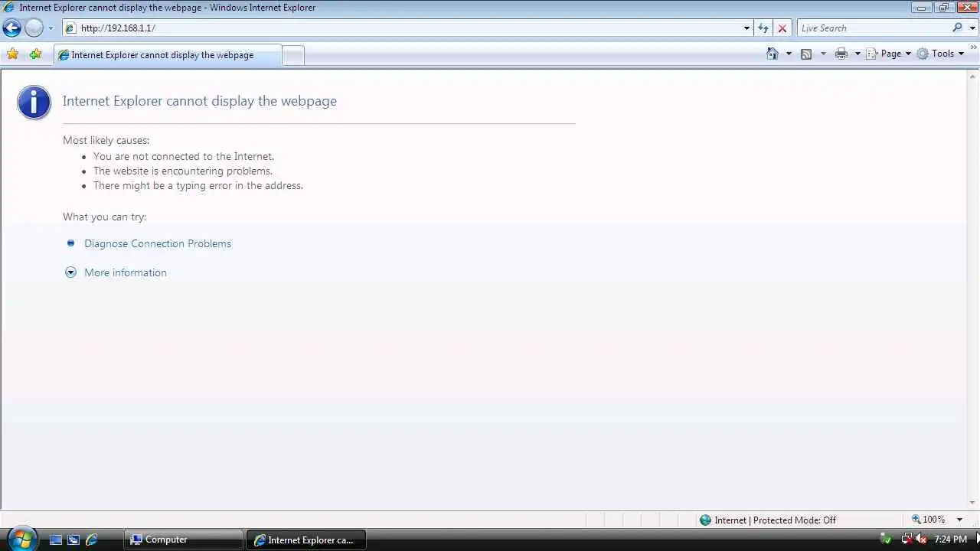Open the Tools menu
980x551 pixels.
tap(940, 54)
